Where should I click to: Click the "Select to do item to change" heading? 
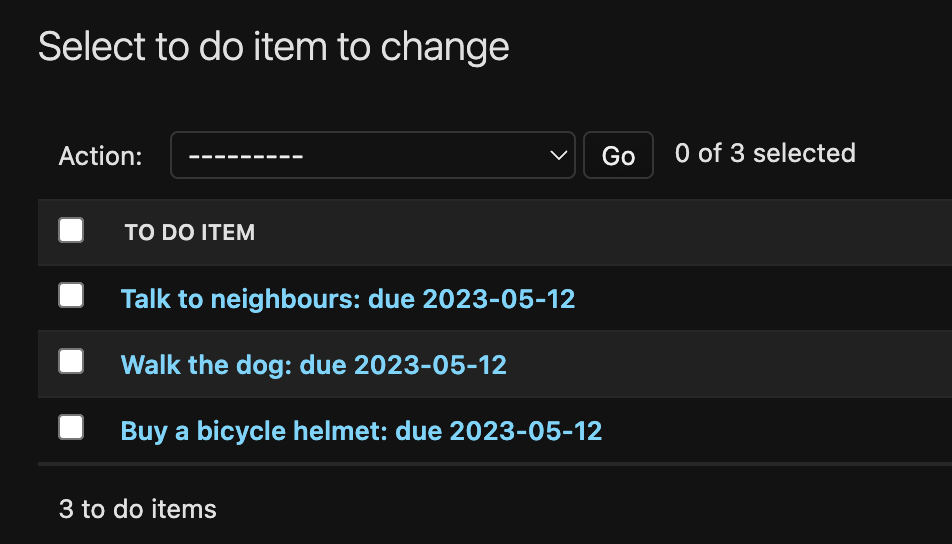(x=273, y=47)
